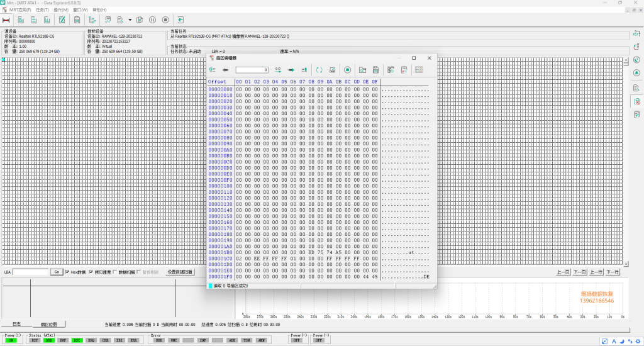644x346 pixels.
Task: Switch to the 扇区位图 tab
Action: (x=48, y=324)
